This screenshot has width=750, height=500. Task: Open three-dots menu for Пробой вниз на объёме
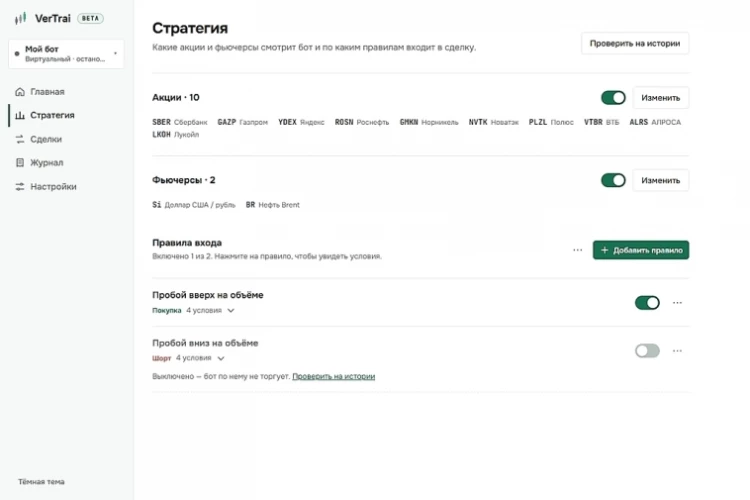tap(677, 351)
